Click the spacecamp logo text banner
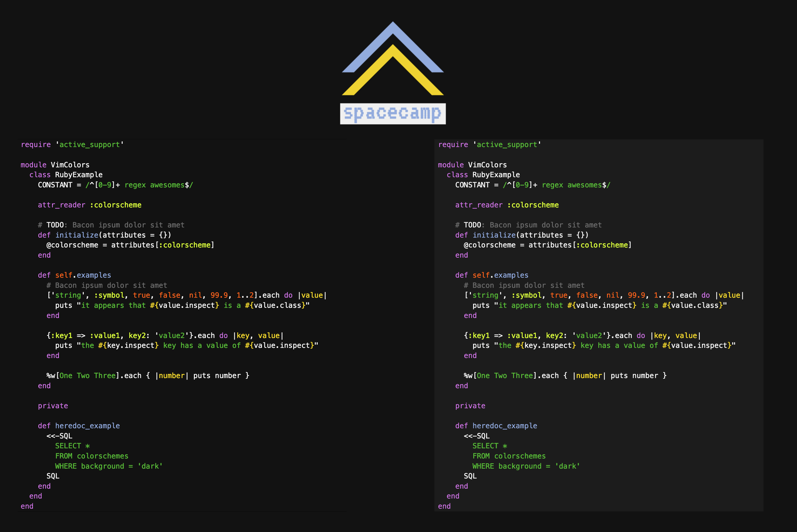This screenshot has height=532, width=797. pyautogui.click(x=393, y=113)
